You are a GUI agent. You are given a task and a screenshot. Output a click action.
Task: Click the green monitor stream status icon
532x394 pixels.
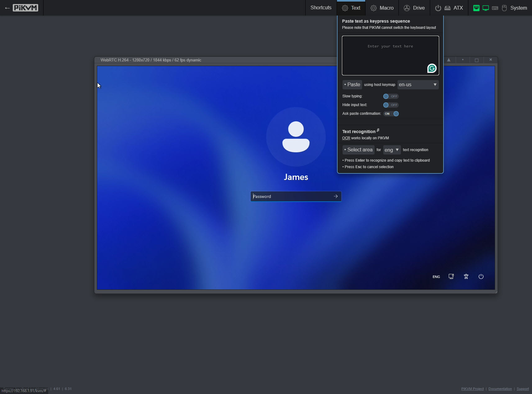pos(485,8)
